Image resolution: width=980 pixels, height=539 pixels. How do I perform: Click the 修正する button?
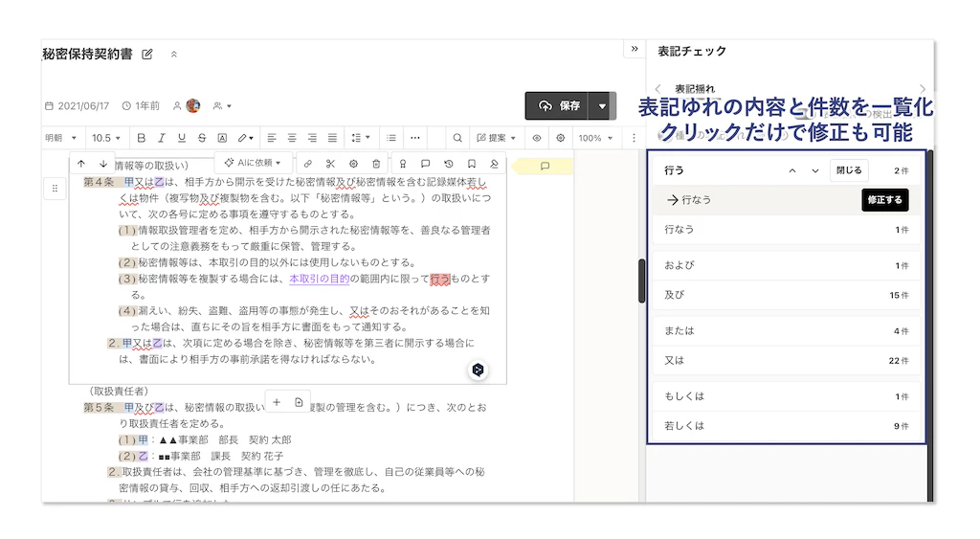[884, 200]
